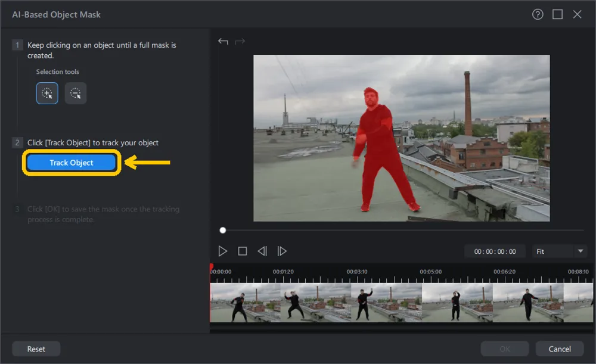Click the 00:05:00 timeline ruler label
Screen dimensions: 596x364
click(431, 272)
